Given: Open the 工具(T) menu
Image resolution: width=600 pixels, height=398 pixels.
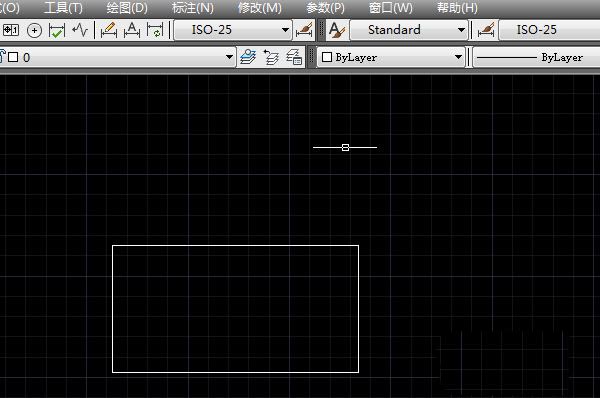Looking at the screenshot, I should [63, 8].
